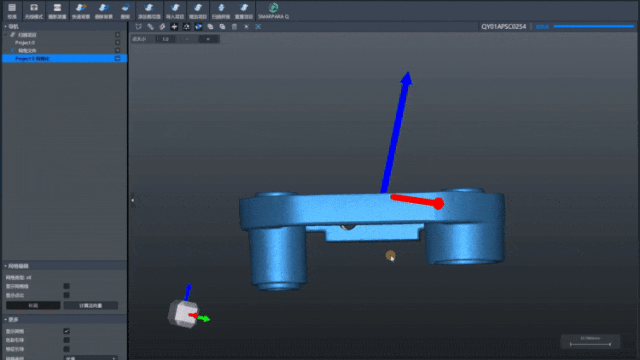The height and width of the screenshot is (360, 640).
Task: Click the green SMARPARA Q logo icon
Action: [273, 7]
